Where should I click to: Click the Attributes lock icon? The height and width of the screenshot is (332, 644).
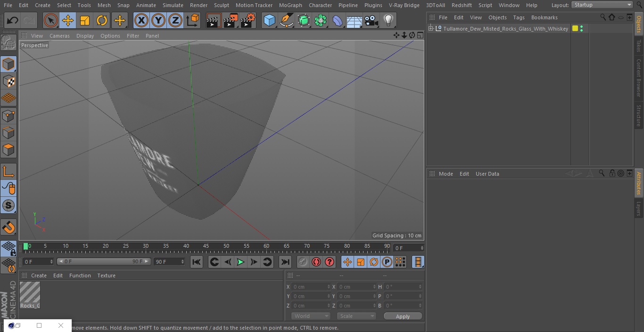coord(612,173)
